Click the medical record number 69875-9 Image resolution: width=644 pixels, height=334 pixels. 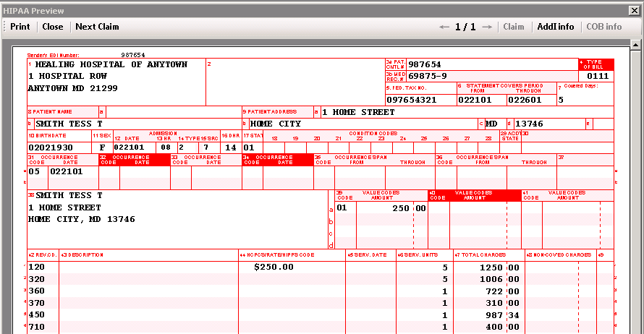click(x=428, y=76)
